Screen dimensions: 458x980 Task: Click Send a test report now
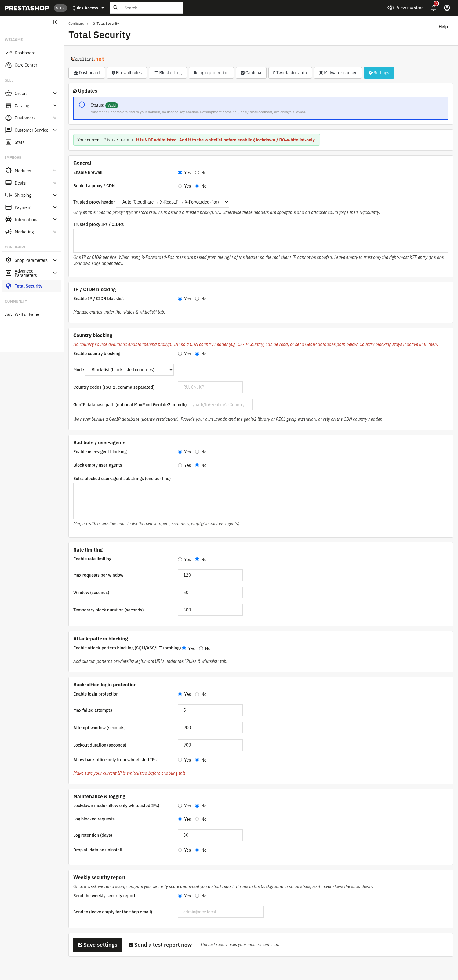click(x=160, y=945)
